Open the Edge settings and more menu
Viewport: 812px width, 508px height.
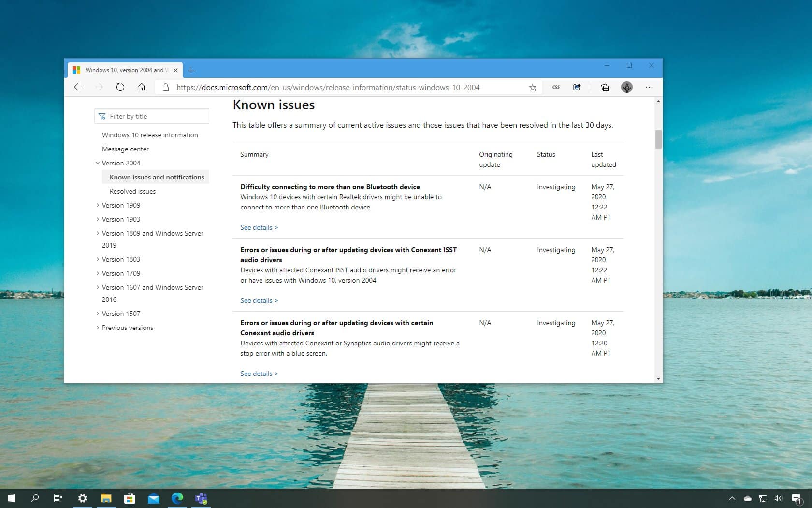649,87
